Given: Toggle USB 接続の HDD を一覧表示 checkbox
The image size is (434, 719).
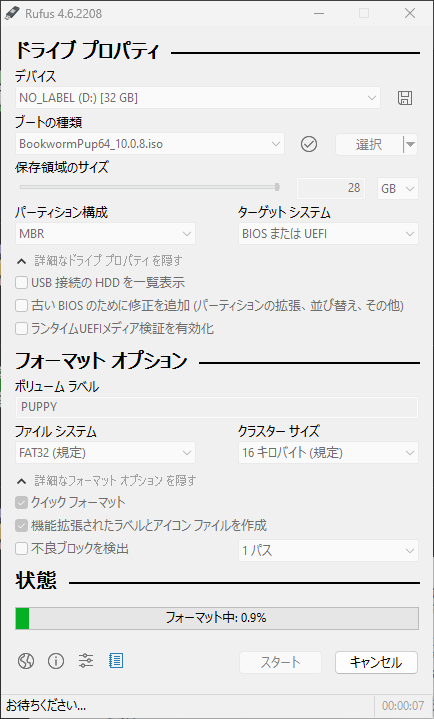Looking at the screenshot, I should (22, 283).
